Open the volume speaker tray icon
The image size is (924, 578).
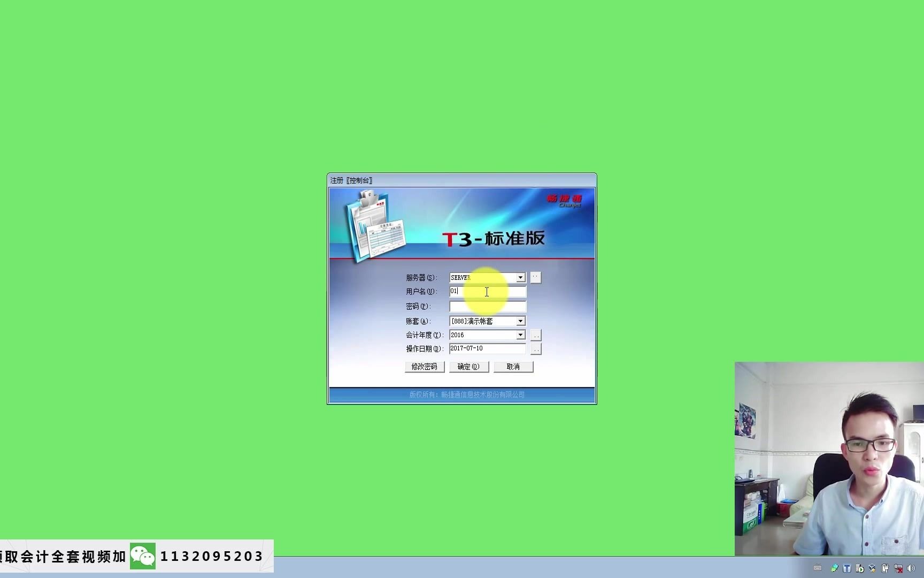911,568
